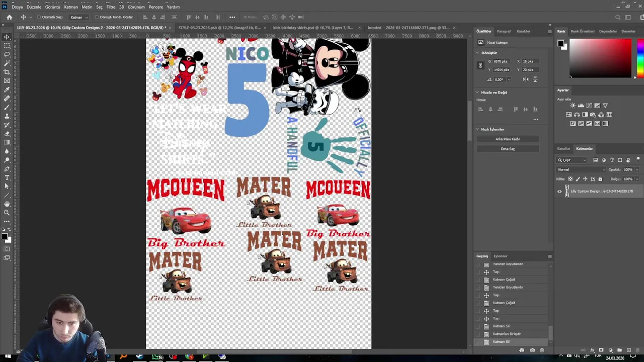Viewport: 644px width, 362px height.
Task: Add a layer style with fx icon
Action: (x=592, y=350)
